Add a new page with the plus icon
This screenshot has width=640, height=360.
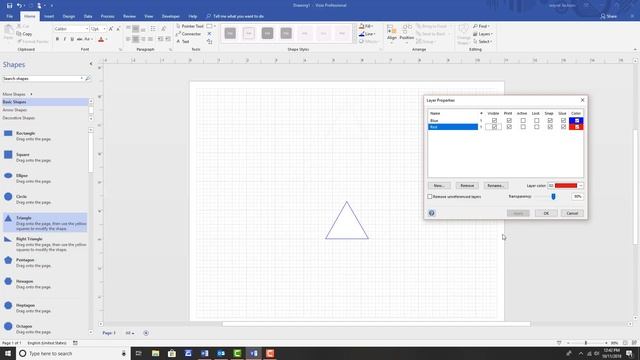click(146, 333)
